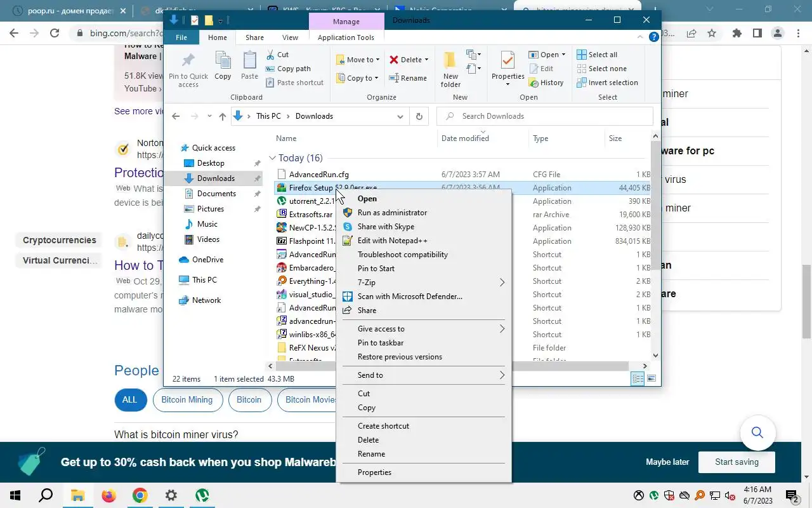Screen dimensions: 812x508
Task: Switch to Large icons view in status bar
Action: coord(652,379)
